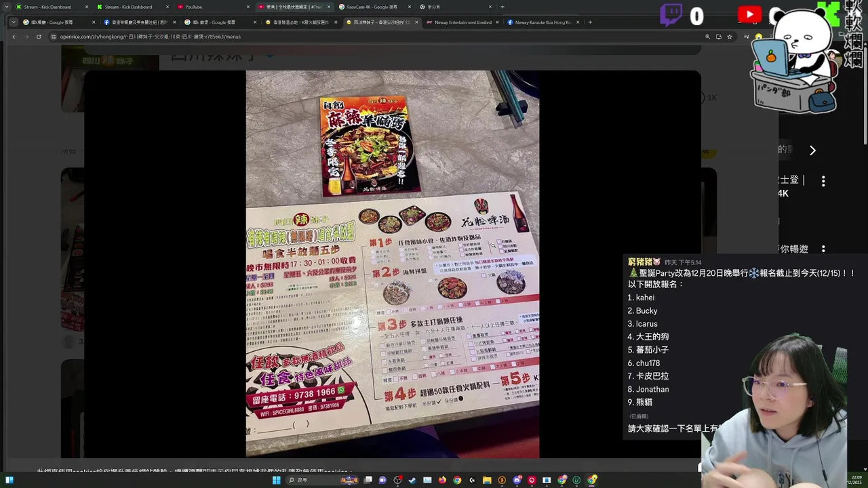Open Firefox from the taskbar
Image resolution: width=868 pixels, height=488 pixels.
pos(442,480)
